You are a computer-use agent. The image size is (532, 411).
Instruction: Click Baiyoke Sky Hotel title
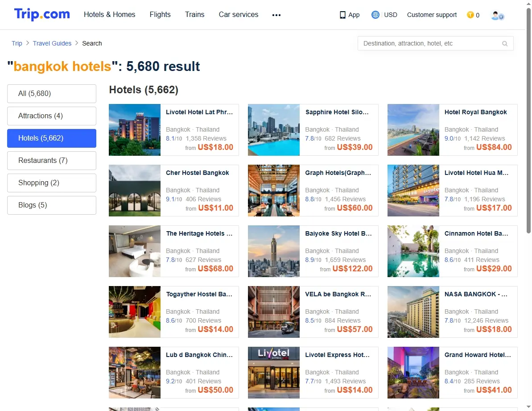(338, 234)
